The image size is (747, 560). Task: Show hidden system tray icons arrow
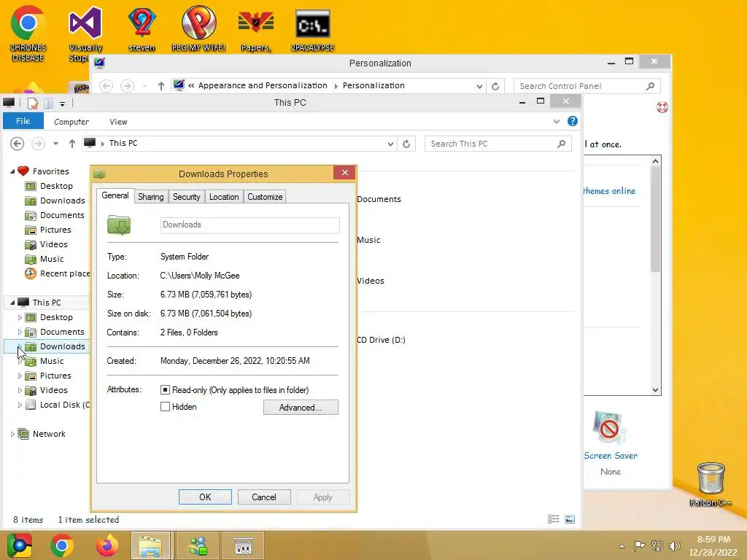coord(622,546)
